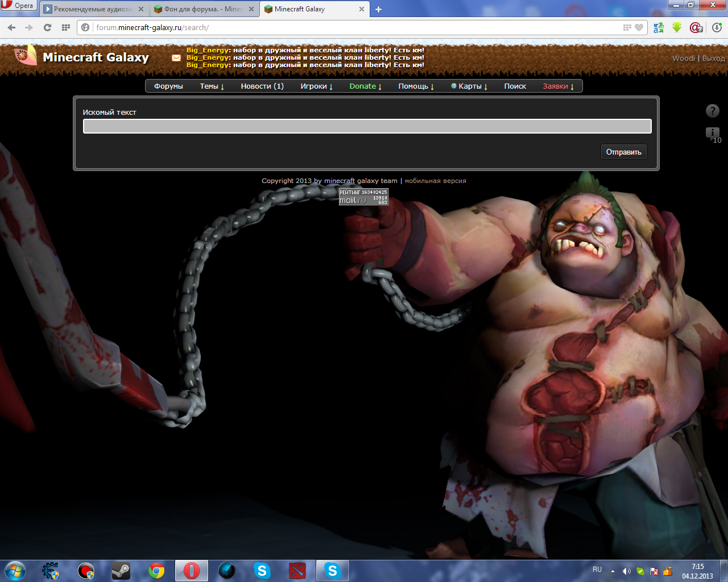Expand the Donate dropdown menu
Screen dimensions: 728x582
tap(365, 86)
